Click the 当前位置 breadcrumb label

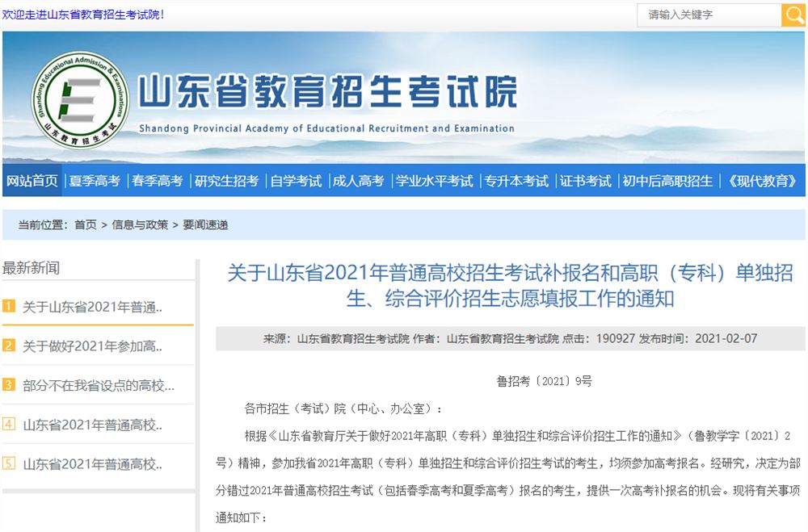click(43, 224)
